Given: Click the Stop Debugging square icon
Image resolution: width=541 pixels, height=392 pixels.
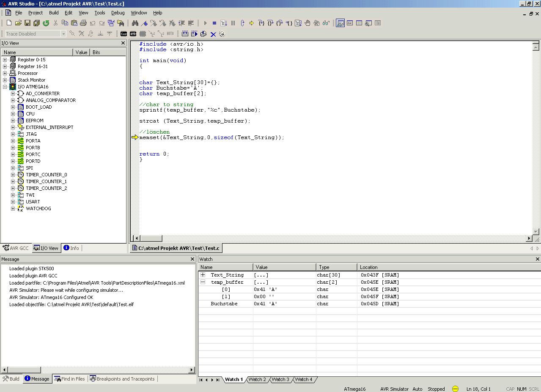Looking at the screenshot, I should (x=214, y=23).
